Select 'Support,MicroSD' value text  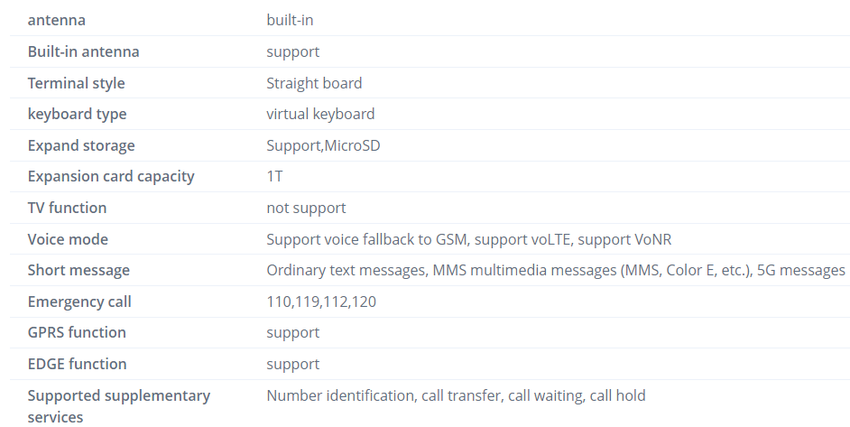323,145
